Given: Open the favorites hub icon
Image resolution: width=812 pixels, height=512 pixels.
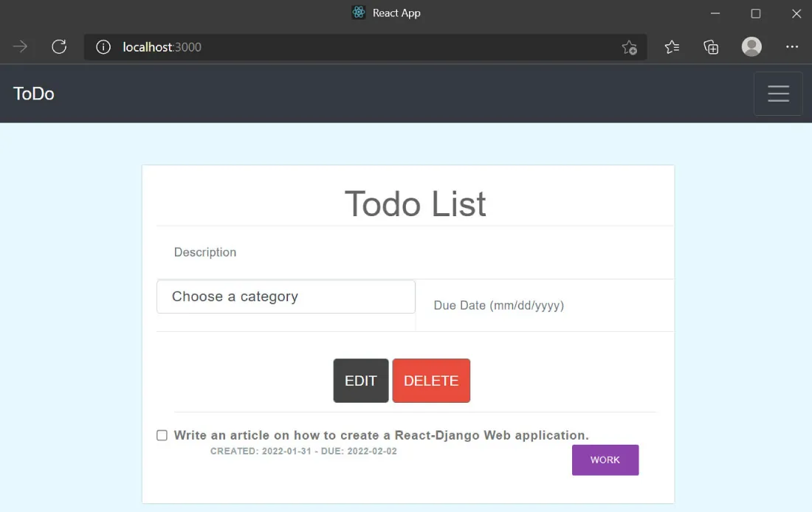Looking at the screenshot, I should pyautogui.click(x=672, y=46).
